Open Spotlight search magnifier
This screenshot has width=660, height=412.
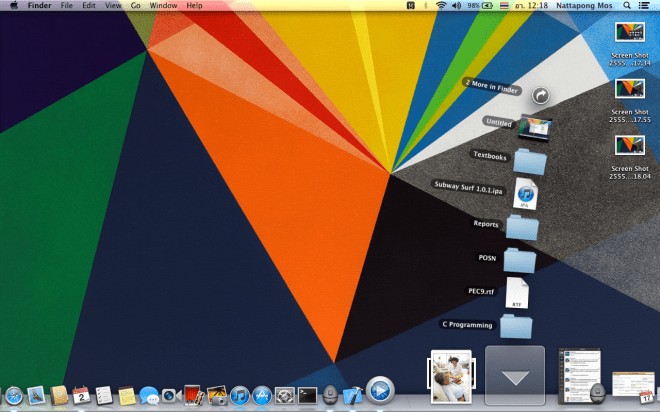click(x=627, y=5)
